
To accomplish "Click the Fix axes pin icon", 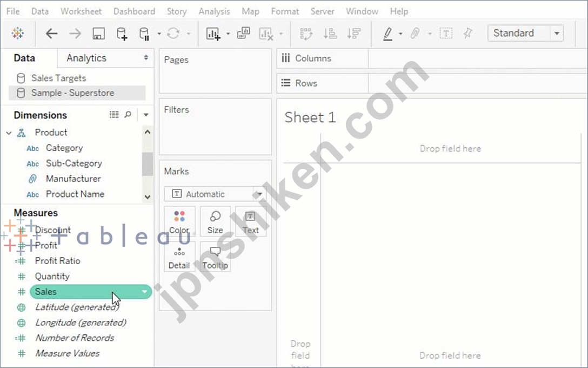I will click(x=467, y=34).
